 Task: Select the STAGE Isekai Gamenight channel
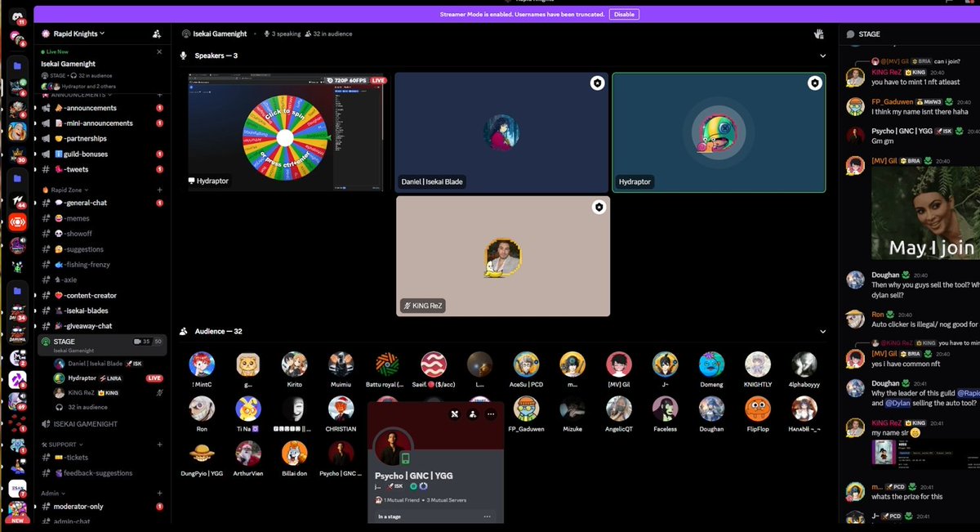coord(102,345)
